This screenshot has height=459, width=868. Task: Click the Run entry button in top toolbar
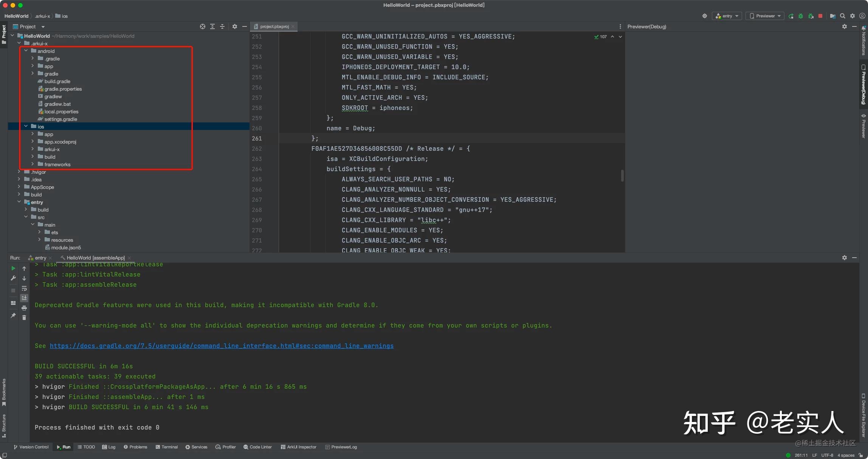pos(791,16)
